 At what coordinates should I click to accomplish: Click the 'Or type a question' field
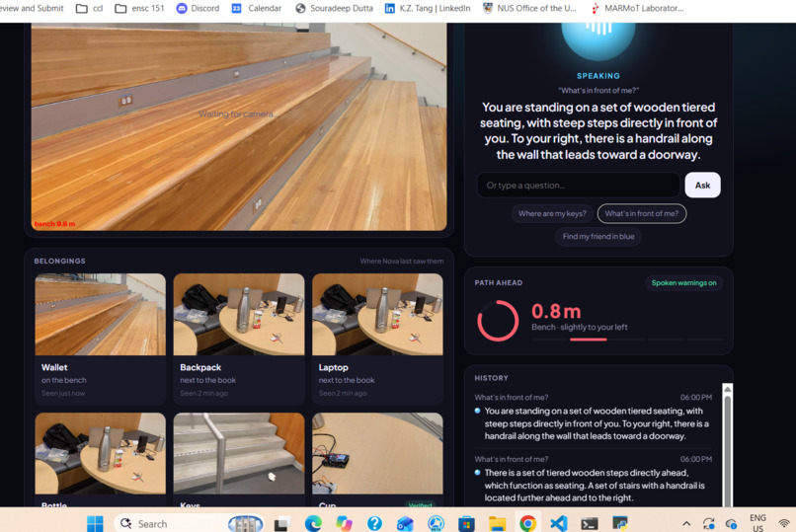(x=578, y=186)
